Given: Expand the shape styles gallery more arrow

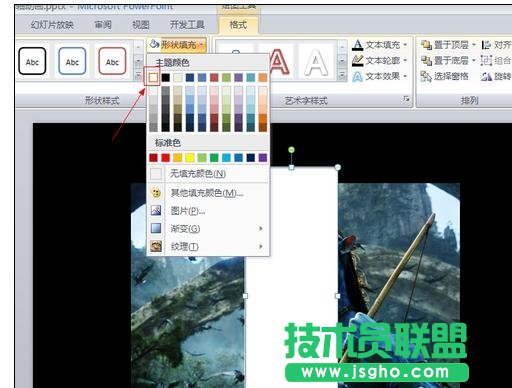Looking at the screenshot, I should click(x=138, y=76).
